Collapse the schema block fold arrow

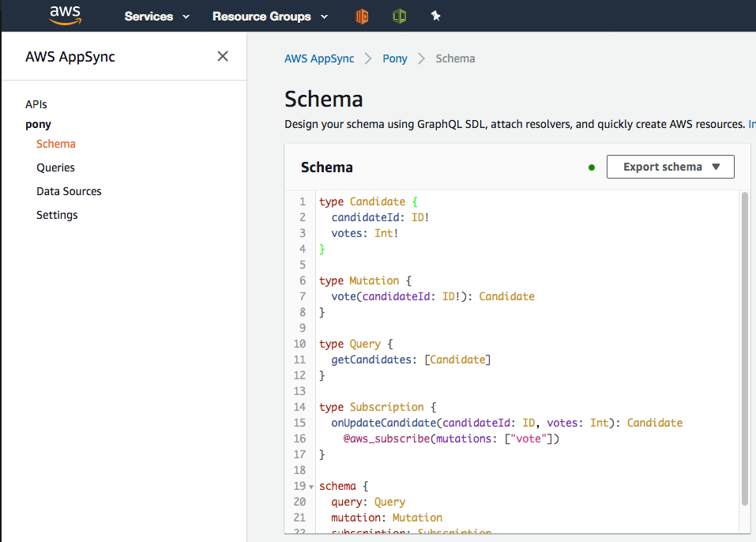[311, 487]
